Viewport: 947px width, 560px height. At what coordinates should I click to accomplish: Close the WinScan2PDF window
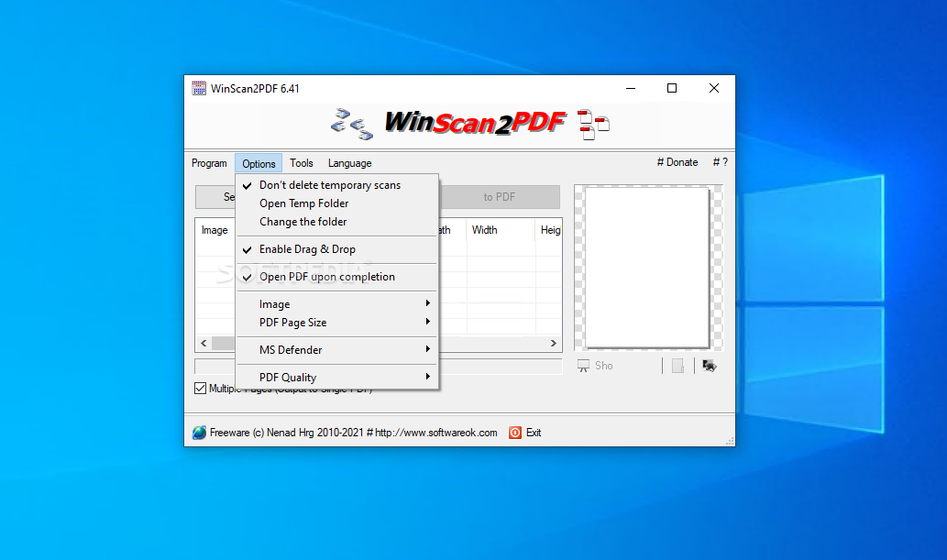click(x=714, y=88)
